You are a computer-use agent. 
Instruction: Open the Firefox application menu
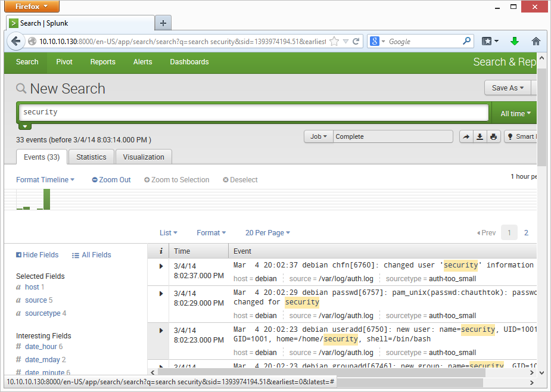32,7
